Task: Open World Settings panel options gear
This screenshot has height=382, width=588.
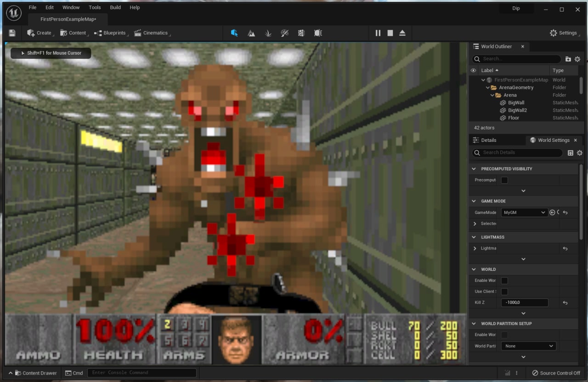Action: [580, 153]
